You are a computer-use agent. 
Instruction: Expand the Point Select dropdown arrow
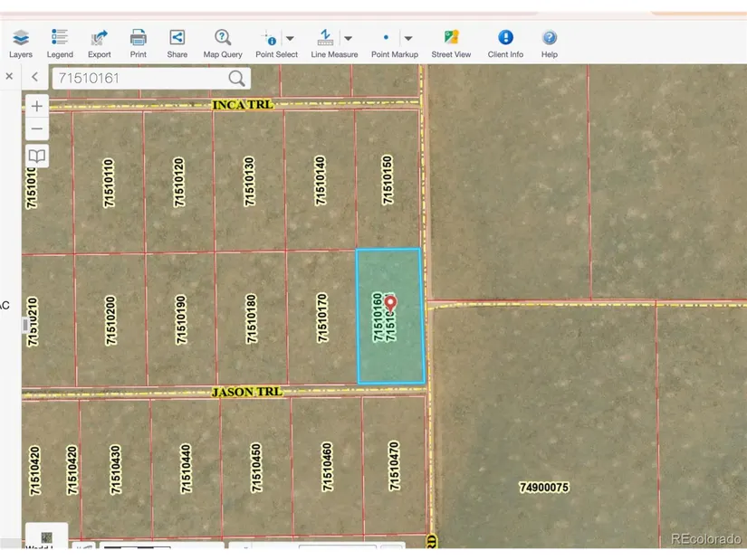pyautogui.click(x=290, y=38)
